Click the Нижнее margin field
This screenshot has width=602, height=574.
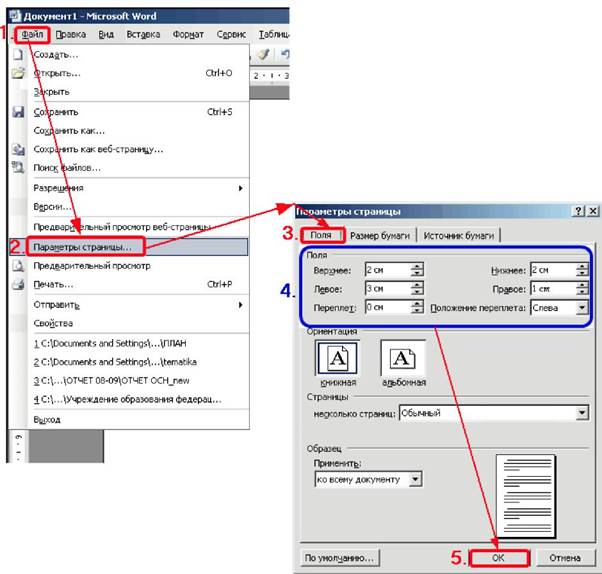(x=553, y=270)
